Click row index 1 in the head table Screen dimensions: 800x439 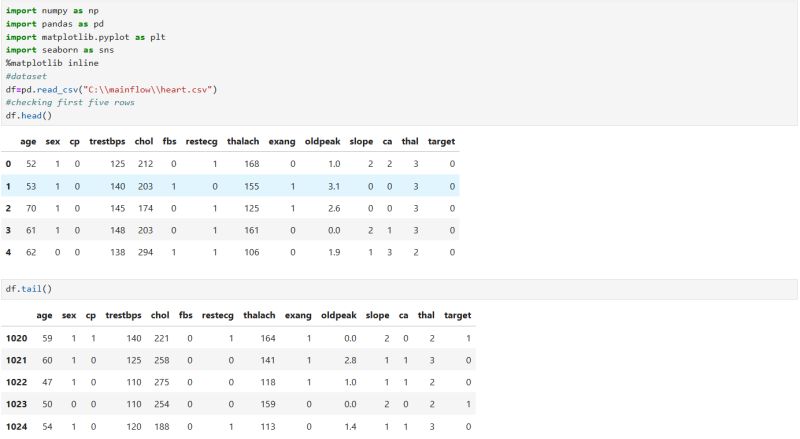[8, 186]
